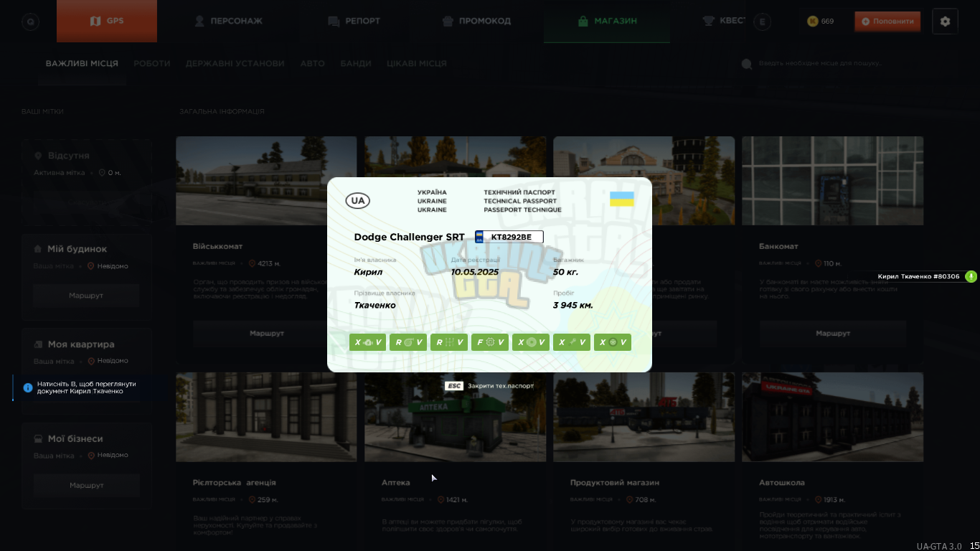The height and width of the screenshot is (551, 980).
Task: Click the turbo upgrade badge on the passport
Action: click(x=408, y=342)
